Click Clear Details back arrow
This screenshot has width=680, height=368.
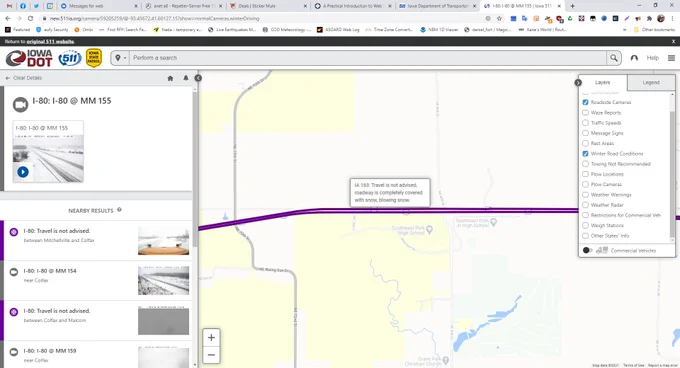(24, 78)
